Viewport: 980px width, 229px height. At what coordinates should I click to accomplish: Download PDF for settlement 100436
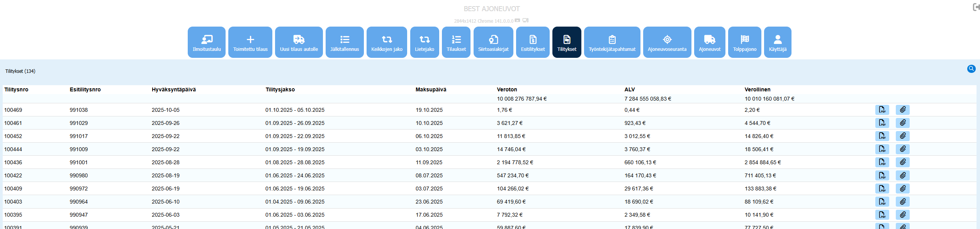coord(882,162)
